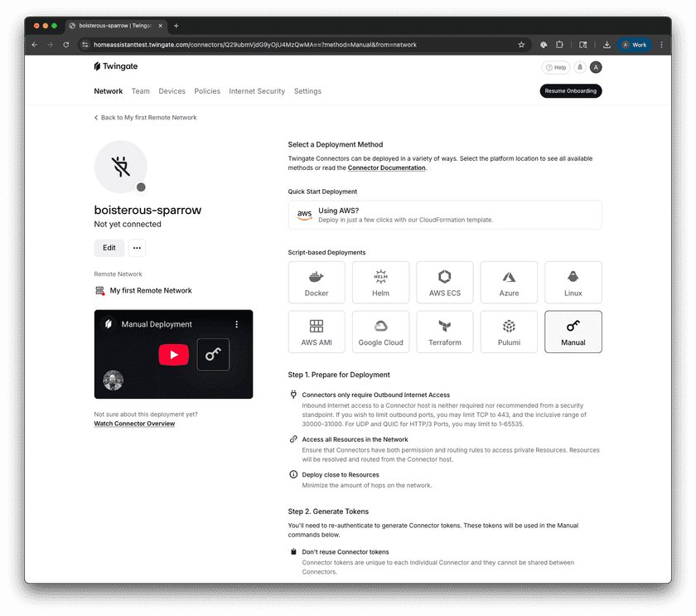Choose the AWS AMI deployment tile
This screenshot has width=696, height=616.
click(x=317, y=332)
